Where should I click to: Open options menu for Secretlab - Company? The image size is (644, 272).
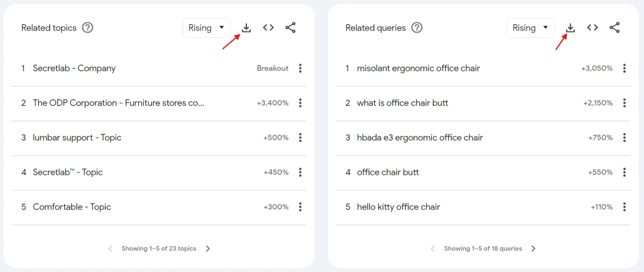coord(300,68)
